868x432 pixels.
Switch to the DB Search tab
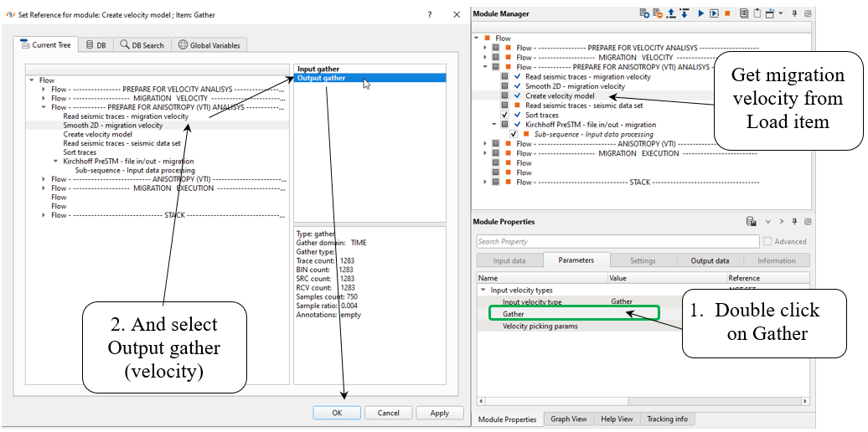click(142, 45)
